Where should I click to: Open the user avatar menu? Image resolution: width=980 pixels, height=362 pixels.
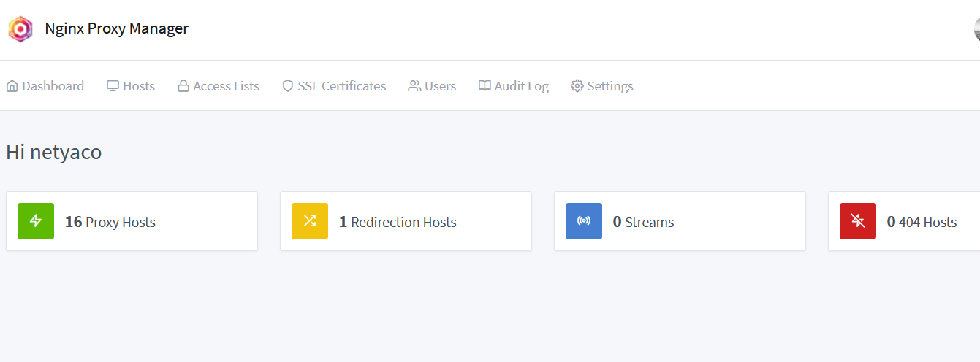(x=977, y=29)
